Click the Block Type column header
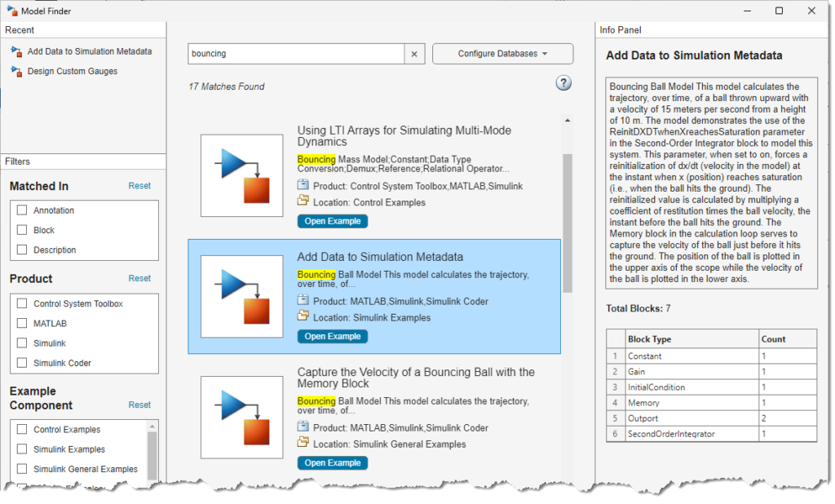The width and height of the screenshot is (835, 504). [x=691, y=339]
